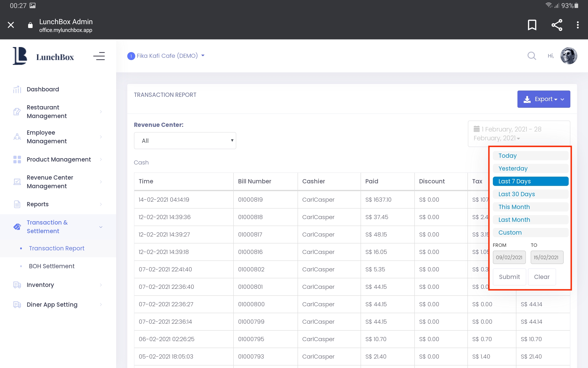Click the FROM date input field
Viewport: 588px width, 368px height.
(509, 257)
